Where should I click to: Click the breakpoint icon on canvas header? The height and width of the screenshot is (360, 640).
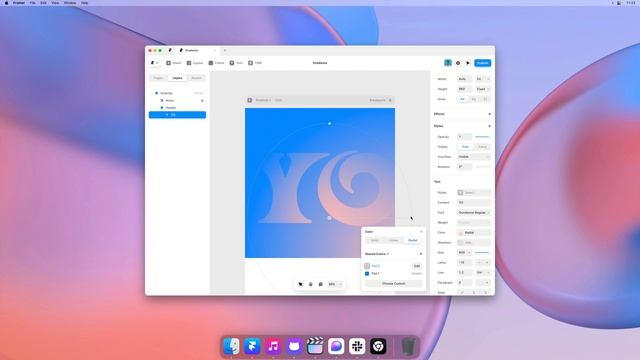click(x=250, y=100)
